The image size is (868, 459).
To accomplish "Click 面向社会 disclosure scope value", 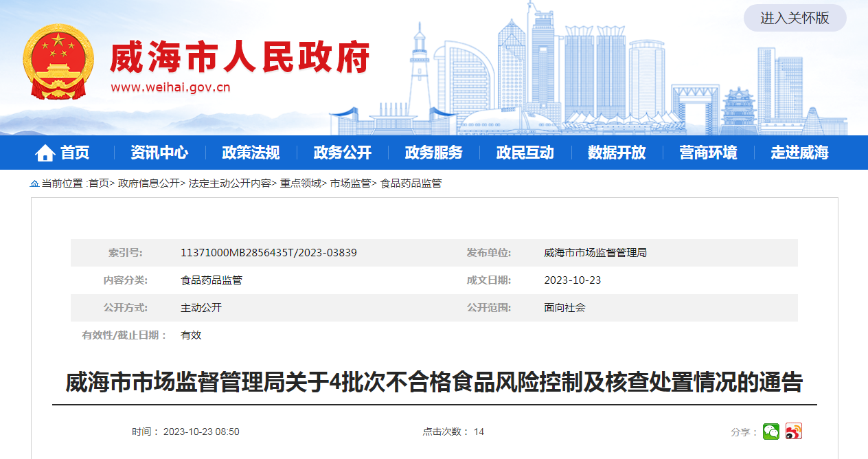I will coord(564,308).
